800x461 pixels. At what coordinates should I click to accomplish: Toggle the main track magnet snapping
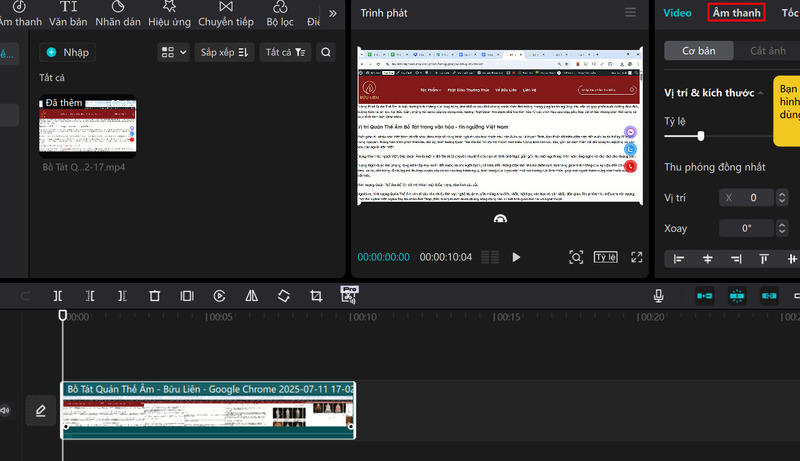coord(705,296)
